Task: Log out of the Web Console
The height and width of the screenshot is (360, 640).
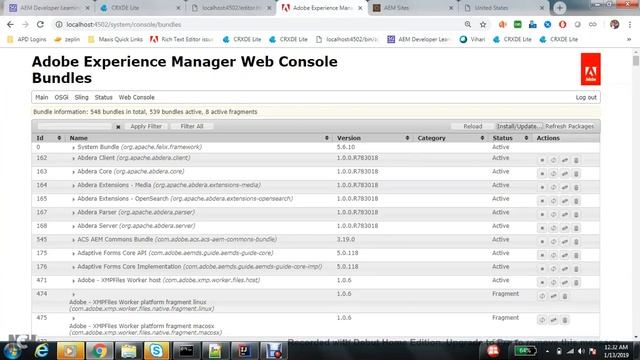Action: coord(586,98)
